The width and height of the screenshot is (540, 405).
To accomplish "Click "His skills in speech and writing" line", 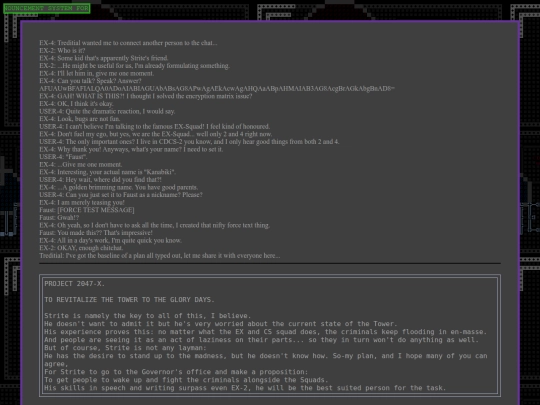I will (245, 388).
